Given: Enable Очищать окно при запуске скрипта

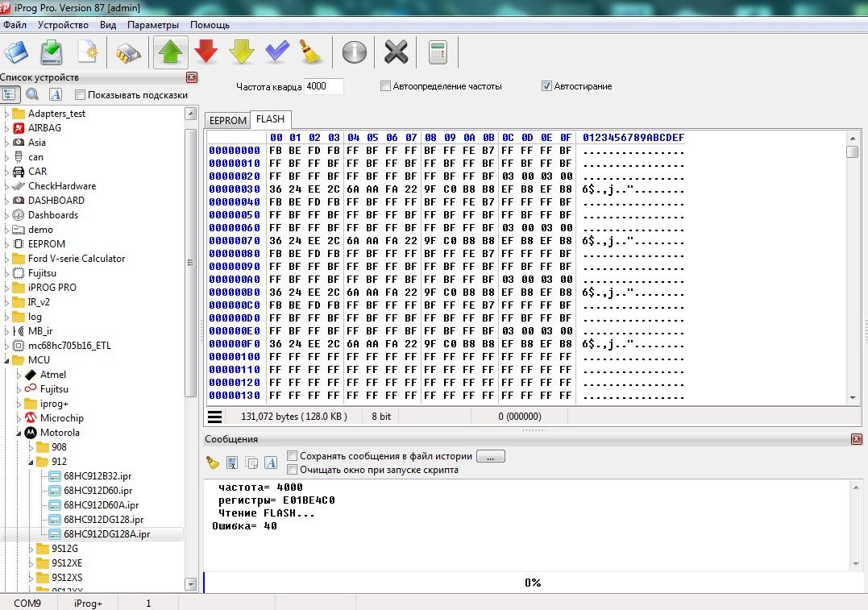Looking at the screenshot, I should point(293,470).
